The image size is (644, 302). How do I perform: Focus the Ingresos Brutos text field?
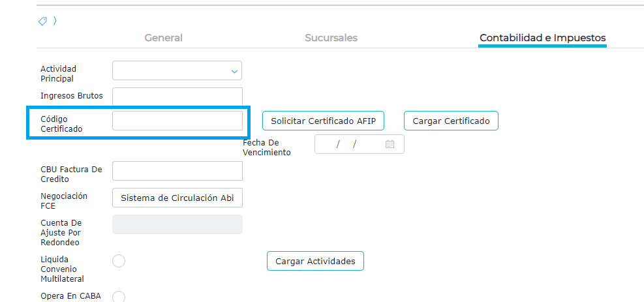pos(177,97)
